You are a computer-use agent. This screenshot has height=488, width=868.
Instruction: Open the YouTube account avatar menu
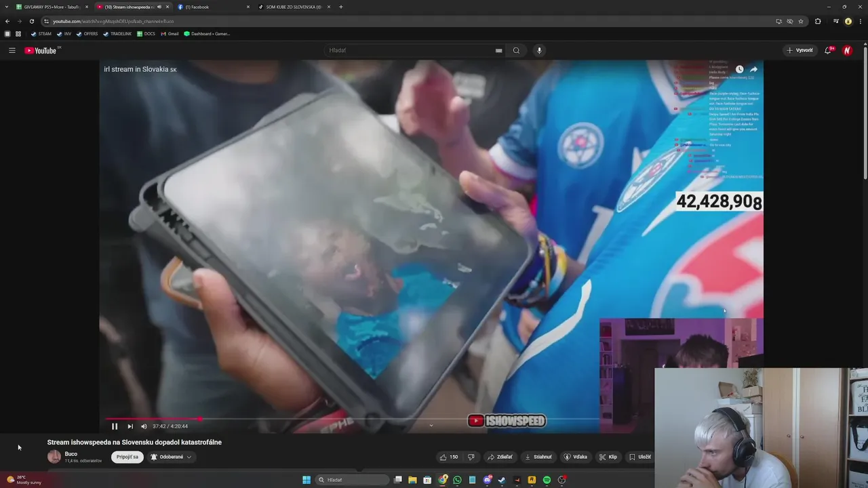click(847, 50)
